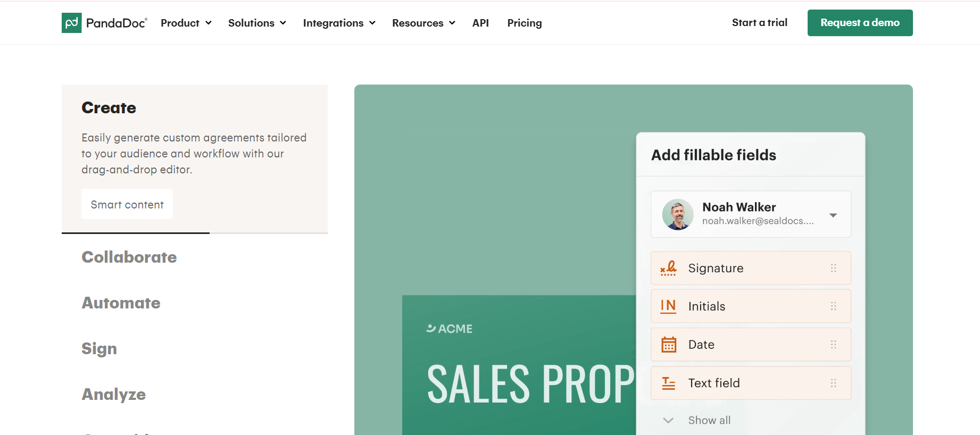Click the PandaDoc logo icon
The width and height of the screenshot is (980, 435).
point(72,23)
